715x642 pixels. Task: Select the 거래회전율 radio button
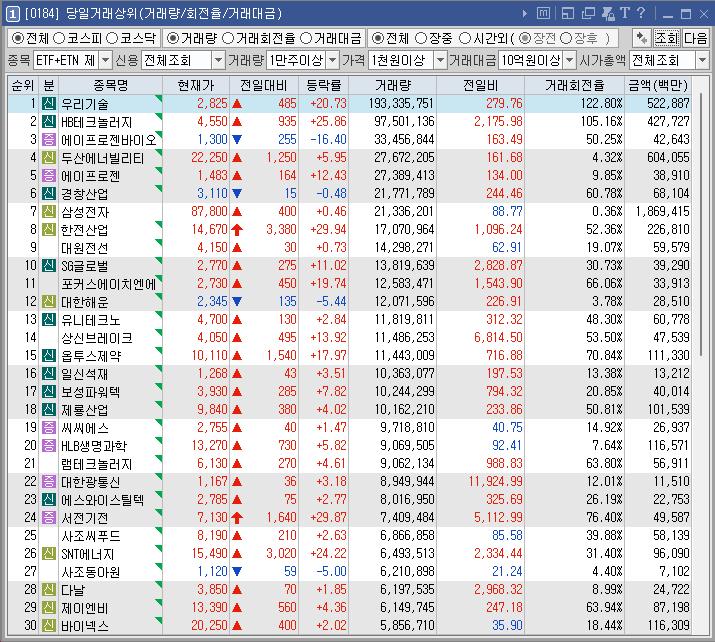point(228,38)
